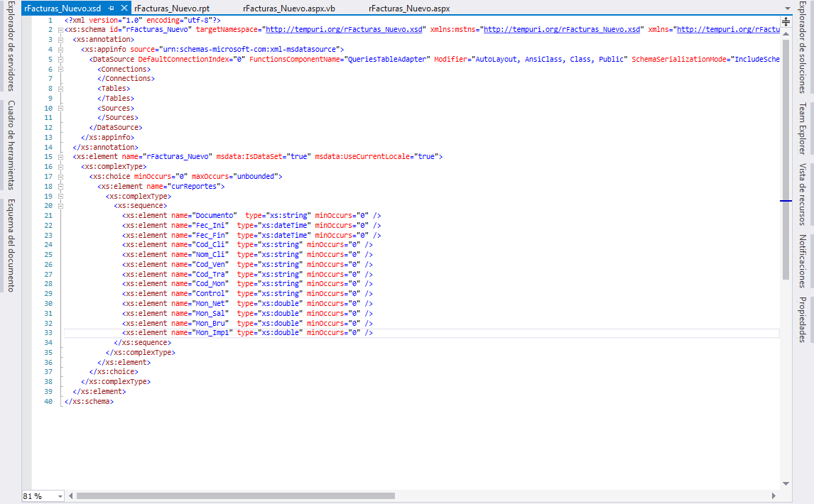Open the document tab list arrow
Screen dimensions: 814x504
coord(786,9)
